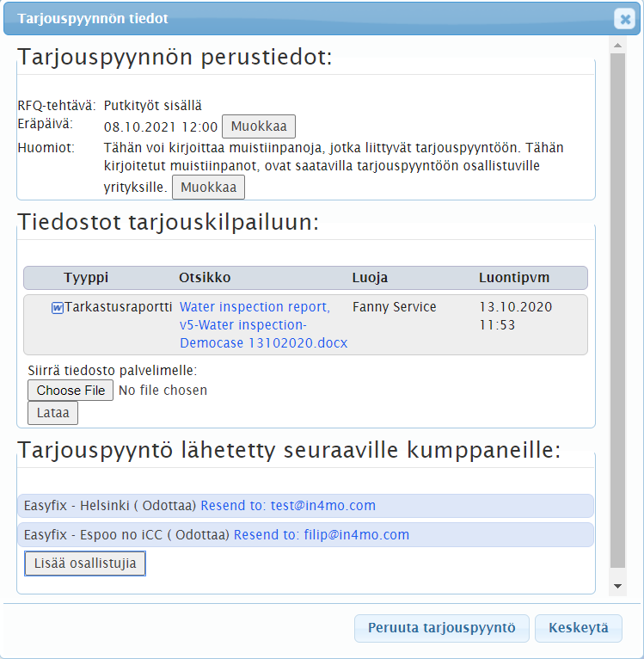Sort files by the Tyyppi column header
The image size is (644, 659).
(86, 278)
